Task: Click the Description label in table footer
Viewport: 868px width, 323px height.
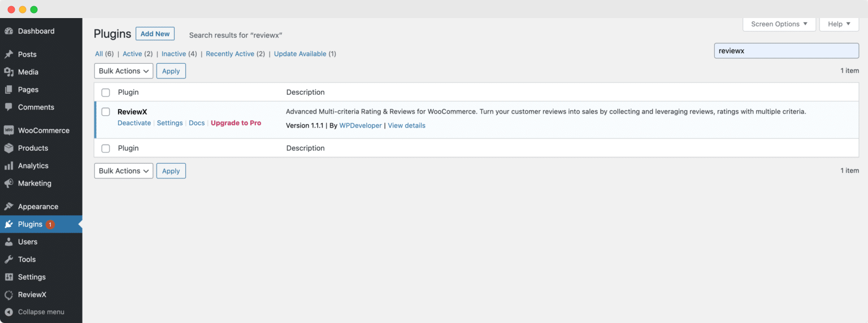Action: point(305,148)
